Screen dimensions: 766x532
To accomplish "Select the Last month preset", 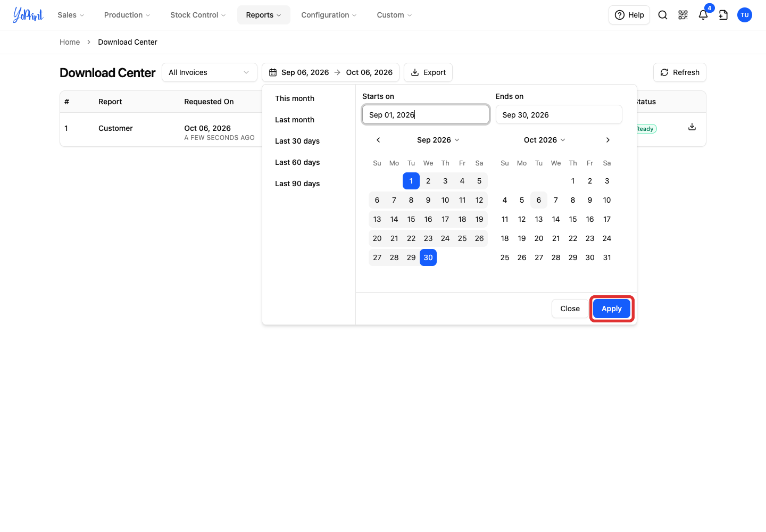I will 295,120.
